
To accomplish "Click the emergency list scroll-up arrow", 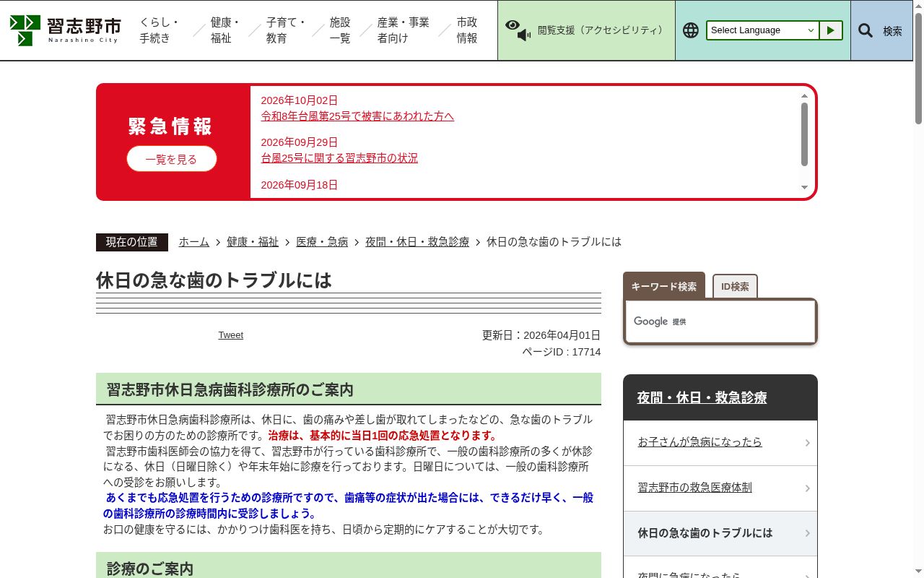I will pos(804,95).
